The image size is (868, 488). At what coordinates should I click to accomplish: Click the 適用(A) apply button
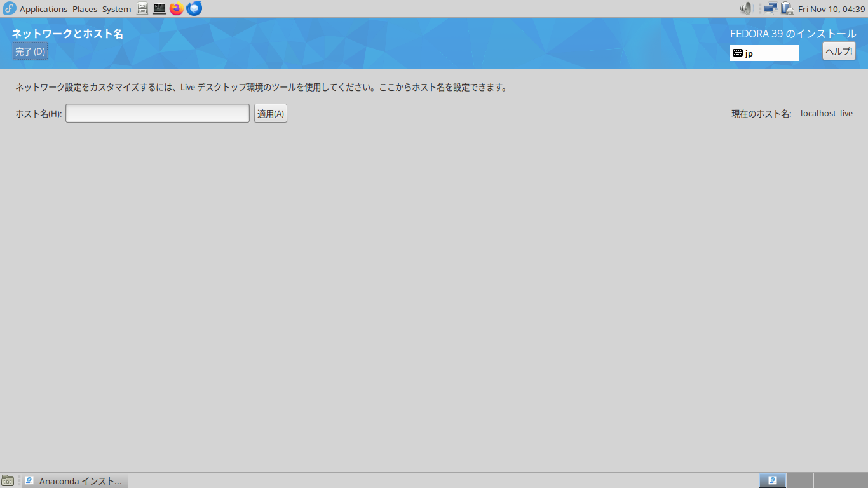pyautogui.click(x=271, y=113)
